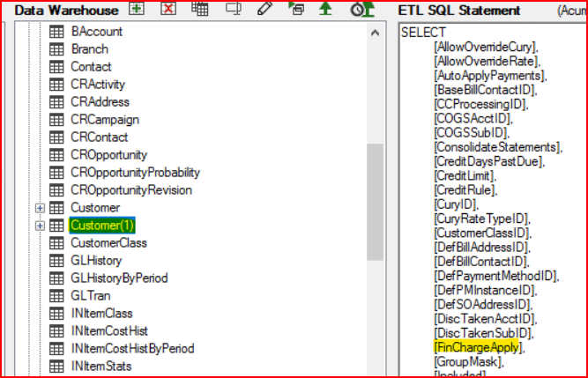Click the table grid icon in the toolbar
Image resolution: width=588 pixels, height=378 pixels.
coord(200,9)
